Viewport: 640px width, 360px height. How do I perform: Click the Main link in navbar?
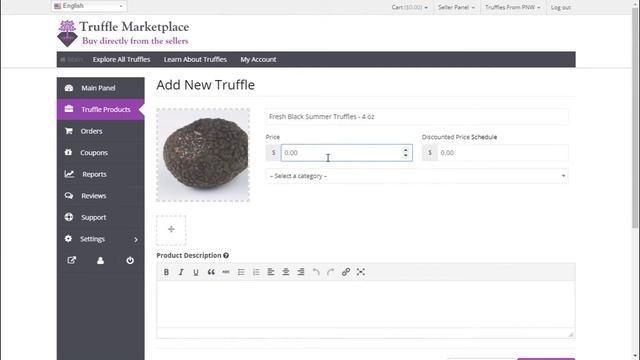71,60
